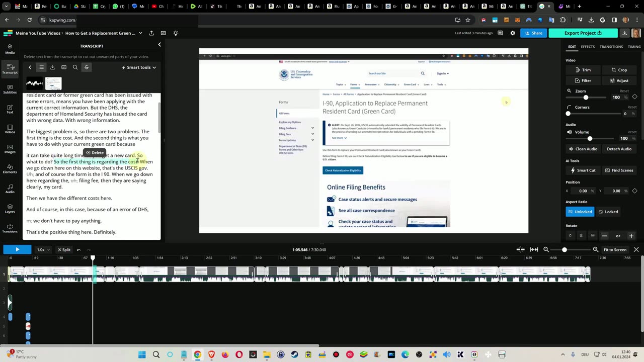
Task: Flip the video vertically in Rotate section
Action: (x=593, y=236)
